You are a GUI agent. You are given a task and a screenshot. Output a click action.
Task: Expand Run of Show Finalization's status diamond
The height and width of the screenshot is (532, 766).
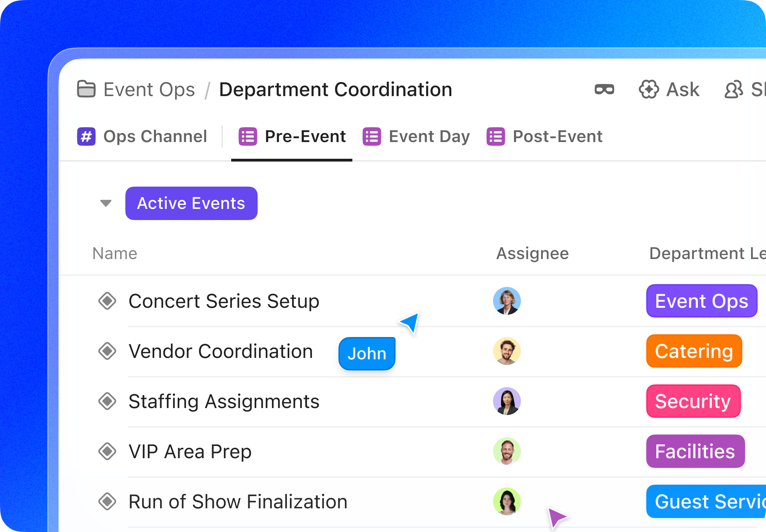click(x=108, y=501)
